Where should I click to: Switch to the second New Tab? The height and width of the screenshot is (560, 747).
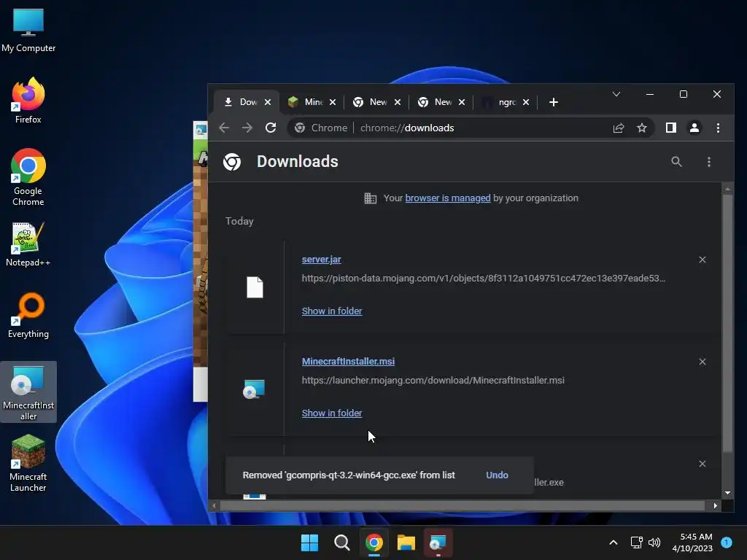[442, 102]
